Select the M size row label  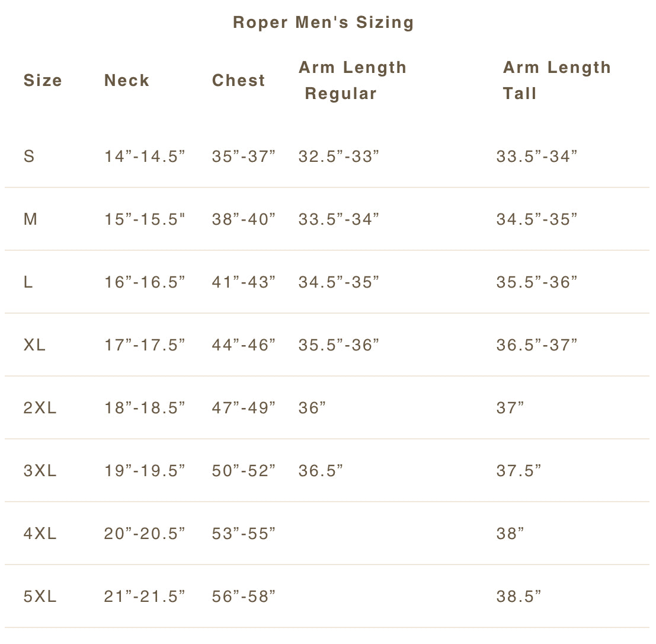point(30,219)
